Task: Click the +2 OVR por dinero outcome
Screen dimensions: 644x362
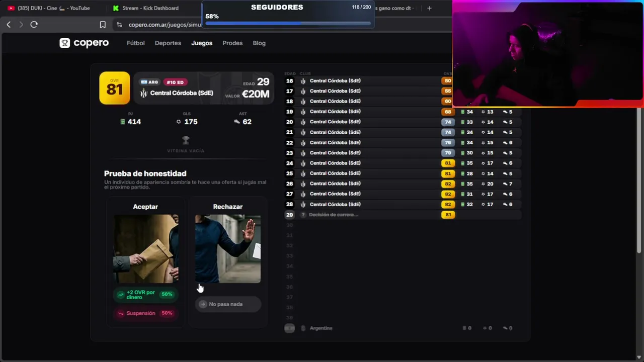Action: click(x=145, y=295)
